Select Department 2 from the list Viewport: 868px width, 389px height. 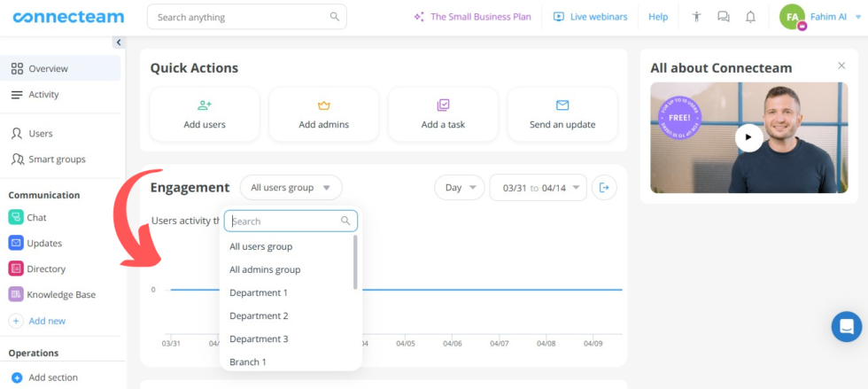(x=259, y=315)
